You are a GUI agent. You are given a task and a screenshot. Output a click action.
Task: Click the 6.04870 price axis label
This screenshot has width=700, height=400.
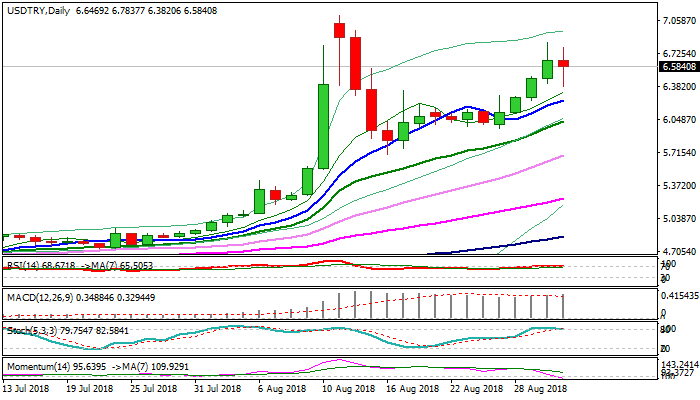[678, 120]
